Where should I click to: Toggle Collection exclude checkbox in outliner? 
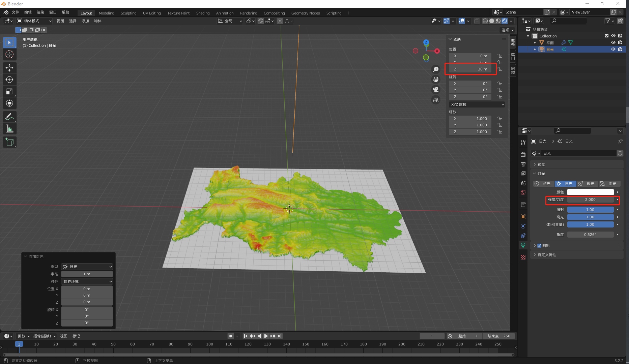coord(607,36)
